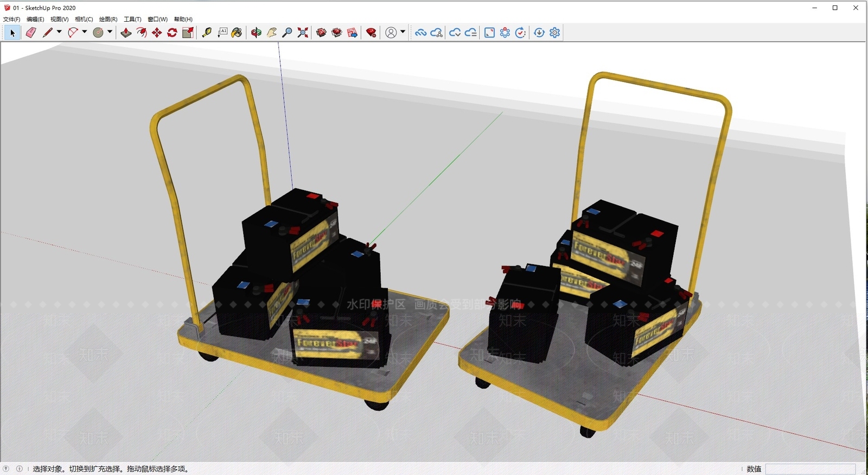
Task: Open the 文件(F) menu
Action: (x=12, y=19)
